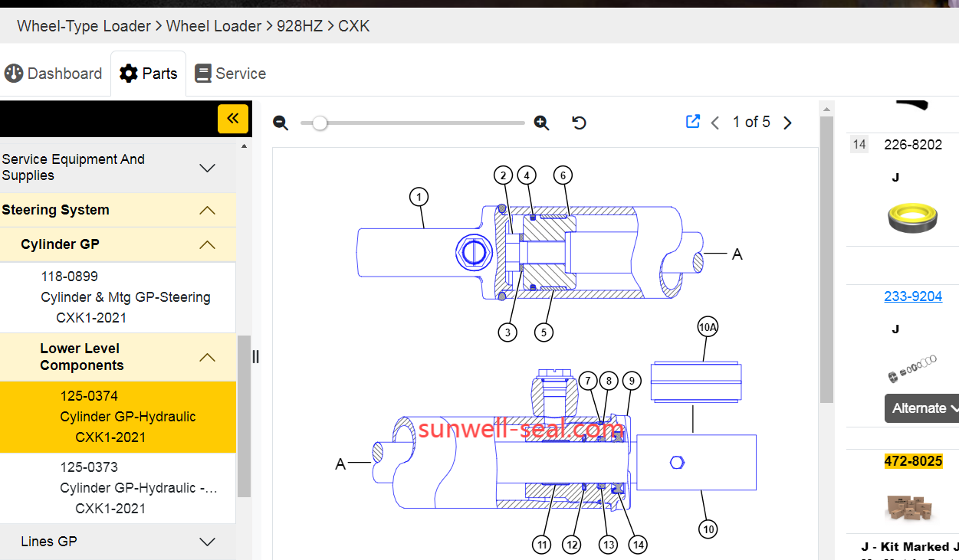
Task: Go to next diagram page arrow
Action: [787, 123]
